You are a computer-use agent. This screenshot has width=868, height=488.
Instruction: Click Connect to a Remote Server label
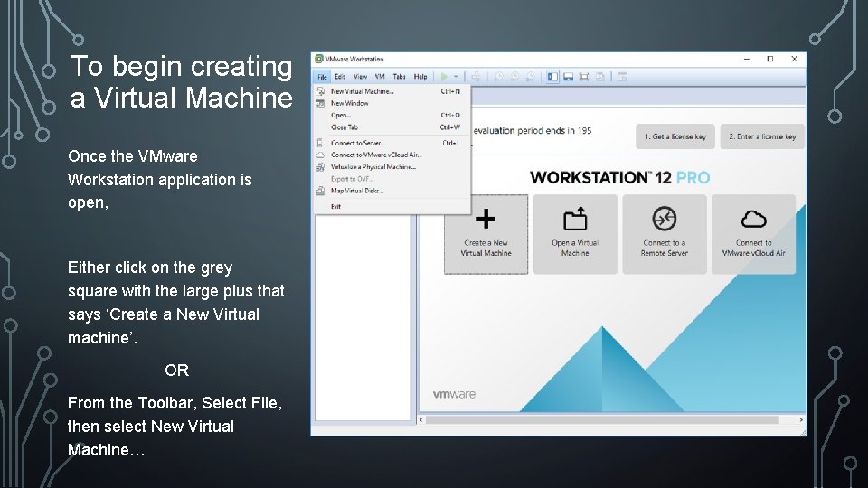pos(664,248)
